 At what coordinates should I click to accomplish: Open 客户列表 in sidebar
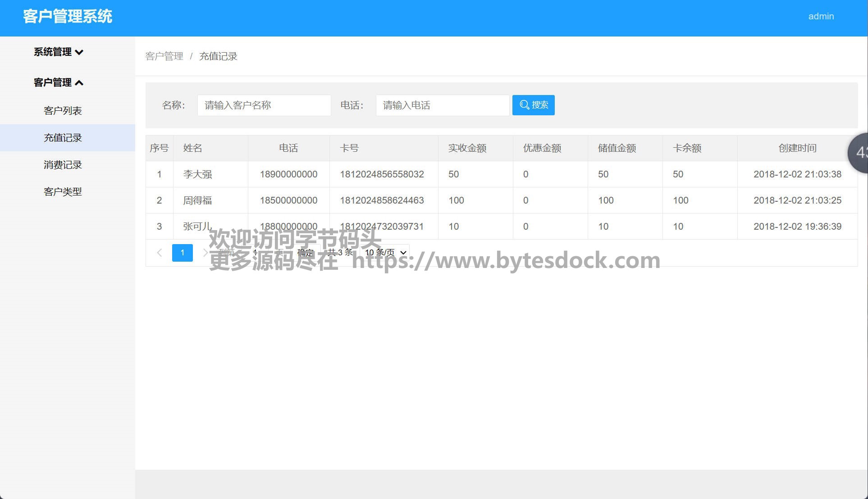63,111
